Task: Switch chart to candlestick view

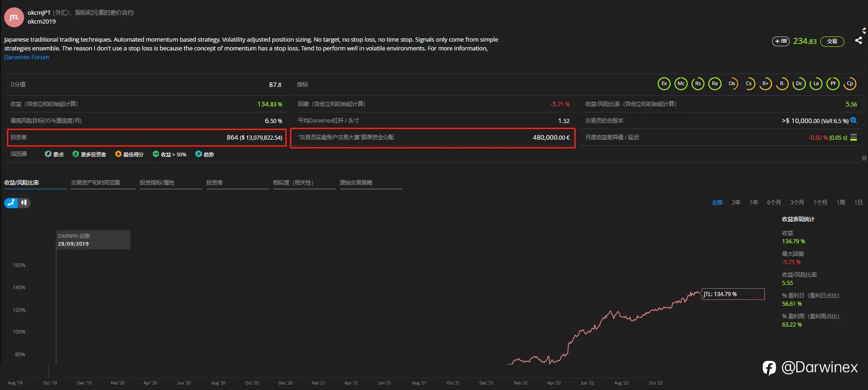Action: (x=24, y=203)
